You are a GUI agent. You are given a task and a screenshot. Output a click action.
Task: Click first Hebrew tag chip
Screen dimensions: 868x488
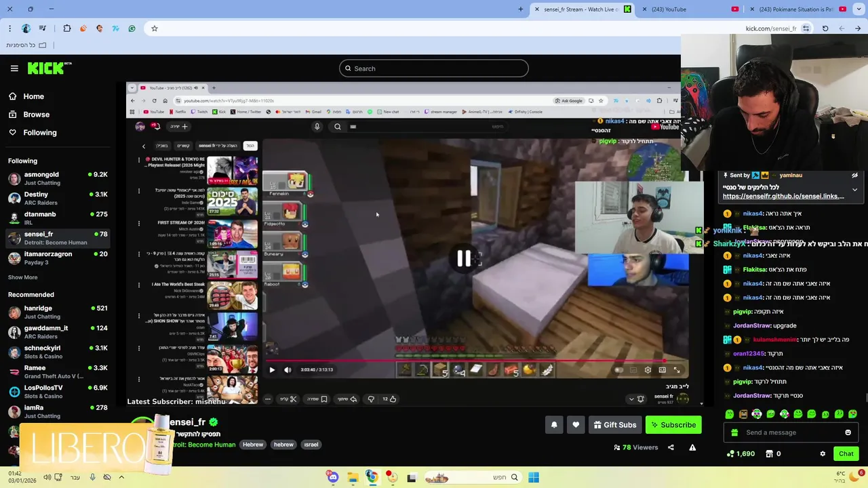tap(253, 445)
